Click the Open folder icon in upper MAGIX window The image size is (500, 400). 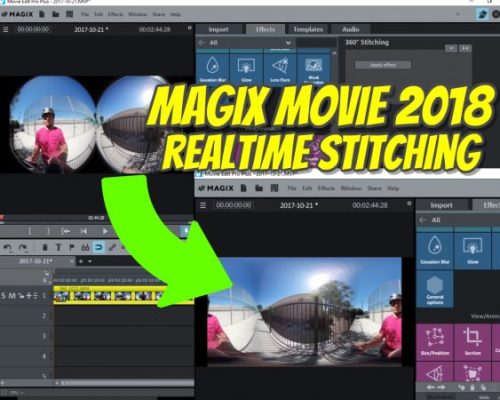[55, 14]
